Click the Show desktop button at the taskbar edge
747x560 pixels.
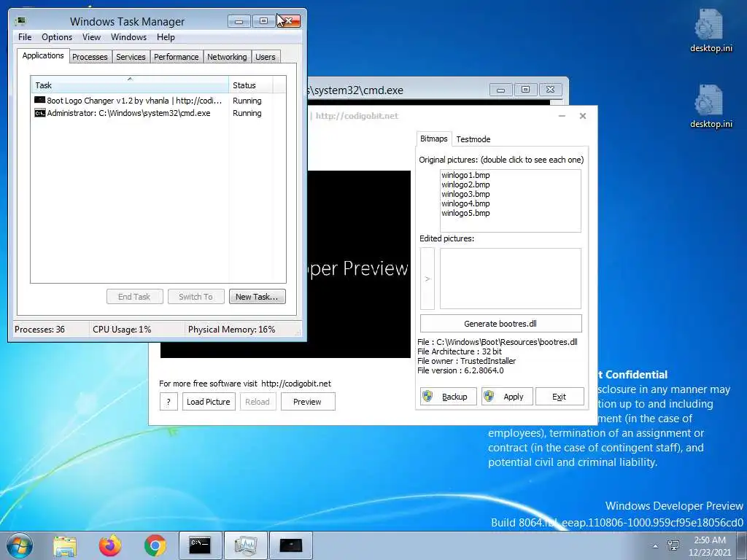743,545
